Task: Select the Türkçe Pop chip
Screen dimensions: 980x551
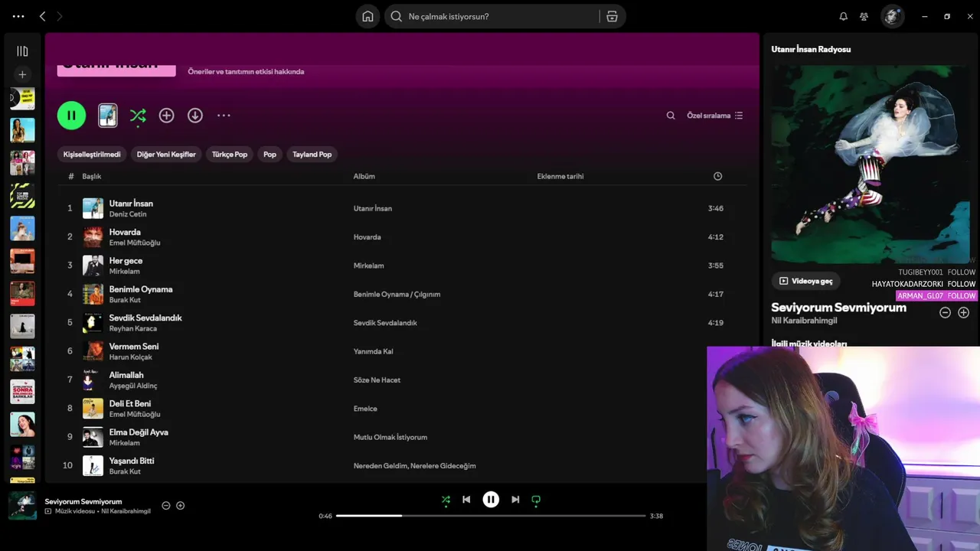Action: [230, 155]
